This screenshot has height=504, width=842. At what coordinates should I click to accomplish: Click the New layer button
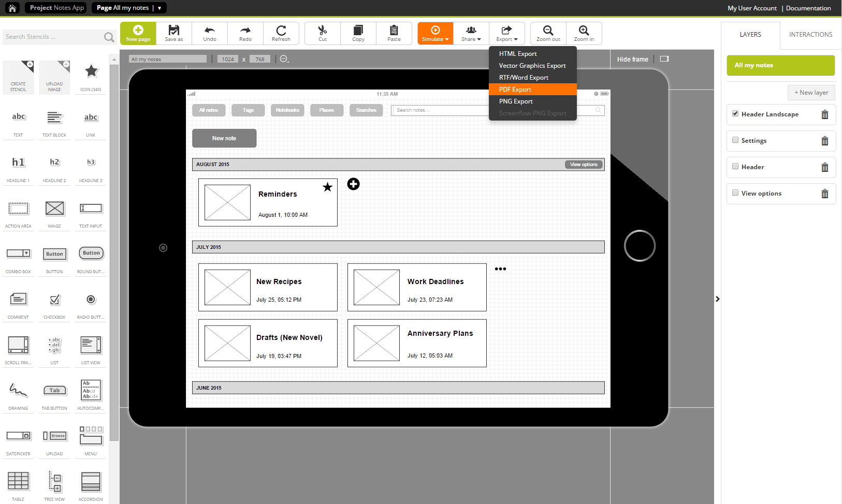point(811,92)
